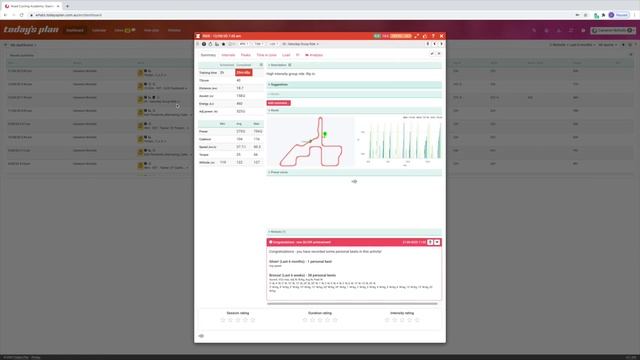Click the green start marker on route map
Viewport: 640px width, 360px height.
tap(325, 134)
